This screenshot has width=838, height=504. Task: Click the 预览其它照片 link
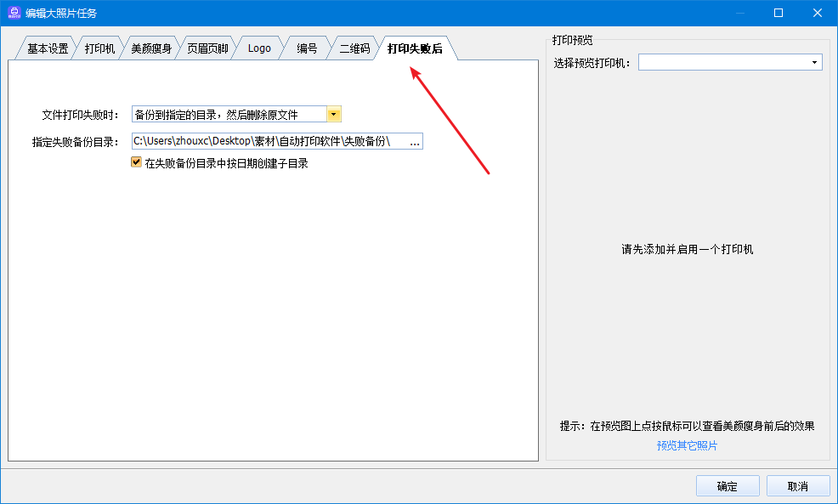pyautogui.click(x=687, y=445)
